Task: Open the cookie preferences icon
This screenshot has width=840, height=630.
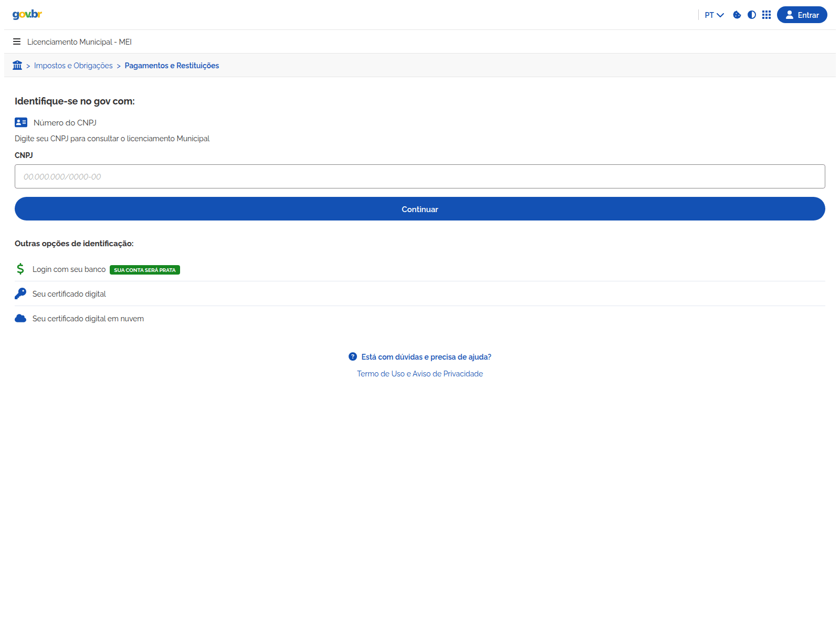Action: (737, 15)
